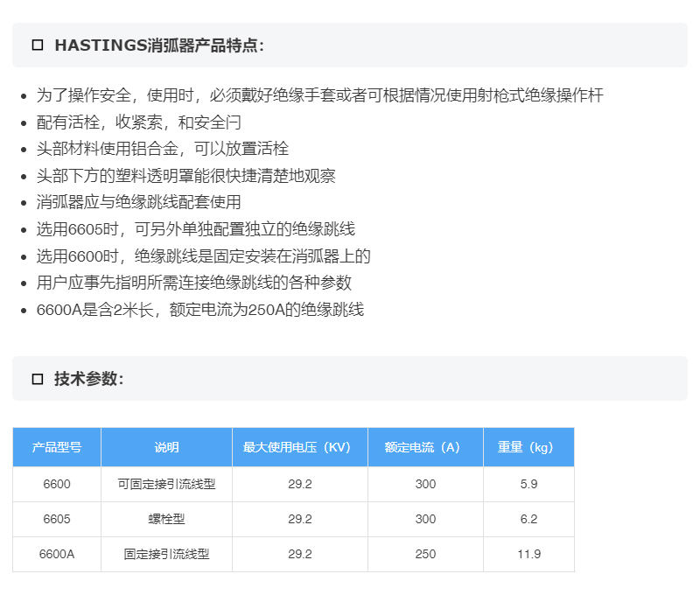Image resolution: width=700 pixels, height=595 pixels.
Task: Click the line 消弧器应与绝缘跳线配套使用
Action: pyautogui.click(x=139, y=202)
